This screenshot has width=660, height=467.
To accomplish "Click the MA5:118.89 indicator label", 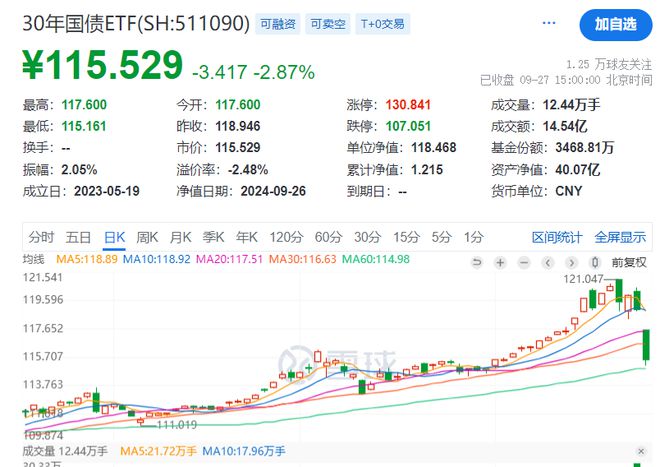I will pos(87,259).
